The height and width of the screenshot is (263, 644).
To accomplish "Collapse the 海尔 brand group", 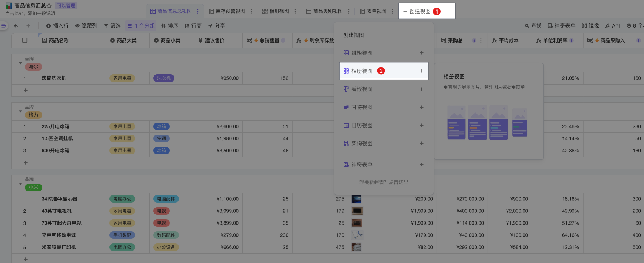I will coord(20,63).
